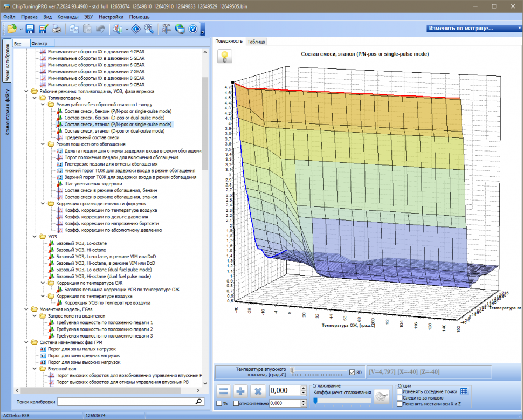The width and height of the screenshot is (523, 420).
Task: Collapse the 'УОЗ' tree folder
Action: coord(35,236)
